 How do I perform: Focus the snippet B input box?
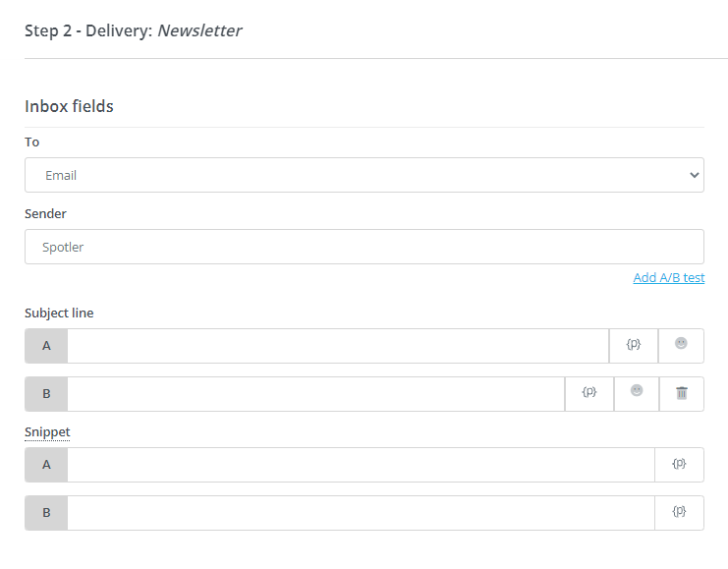361,513
